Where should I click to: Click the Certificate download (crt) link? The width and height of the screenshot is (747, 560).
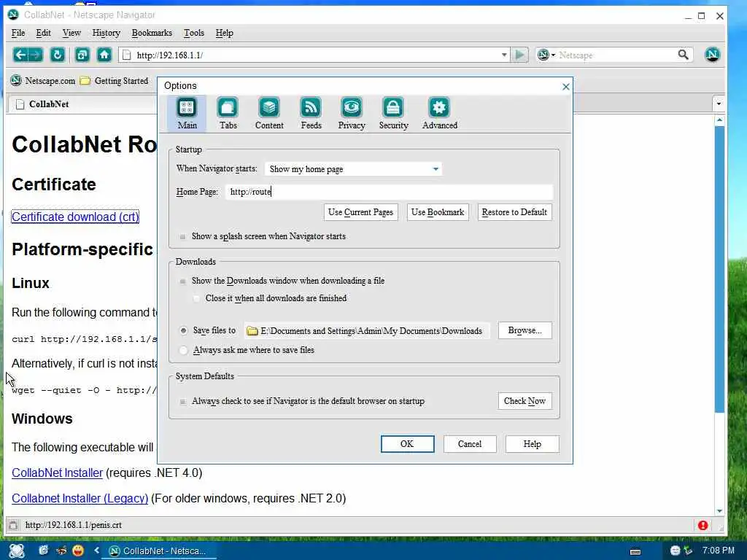tap(75, 217)
